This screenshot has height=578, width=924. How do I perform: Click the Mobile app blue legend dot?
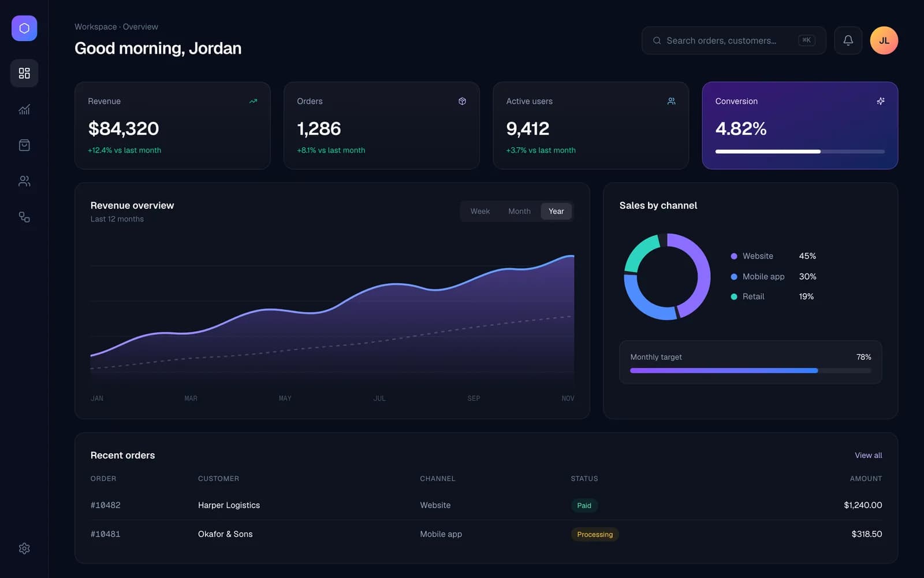(734, 277)
